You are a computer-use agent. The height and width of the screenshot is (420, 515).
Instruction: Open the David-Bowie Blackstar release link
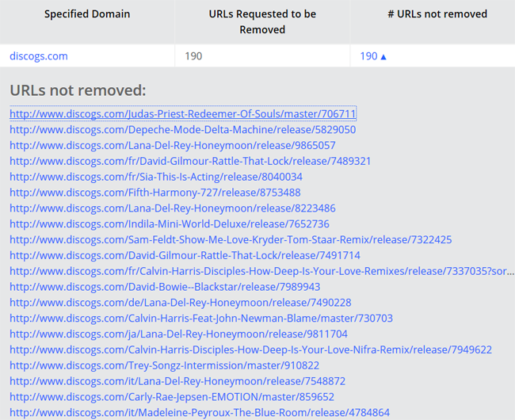pos(165,287)
